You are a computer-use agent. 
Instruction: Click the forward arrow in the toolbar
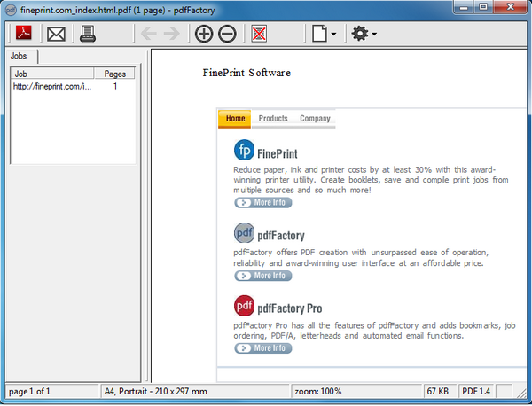(171, 34)
